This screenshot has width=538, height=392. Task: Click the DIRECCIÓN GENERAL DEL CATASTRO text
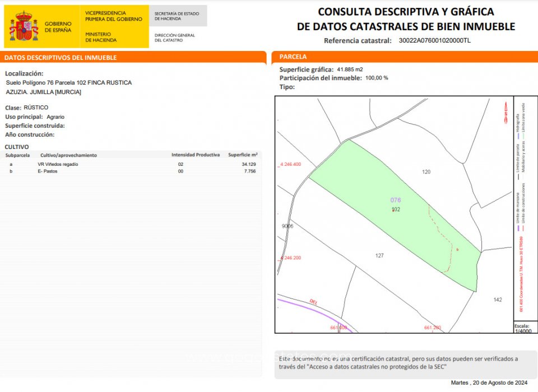174,37
